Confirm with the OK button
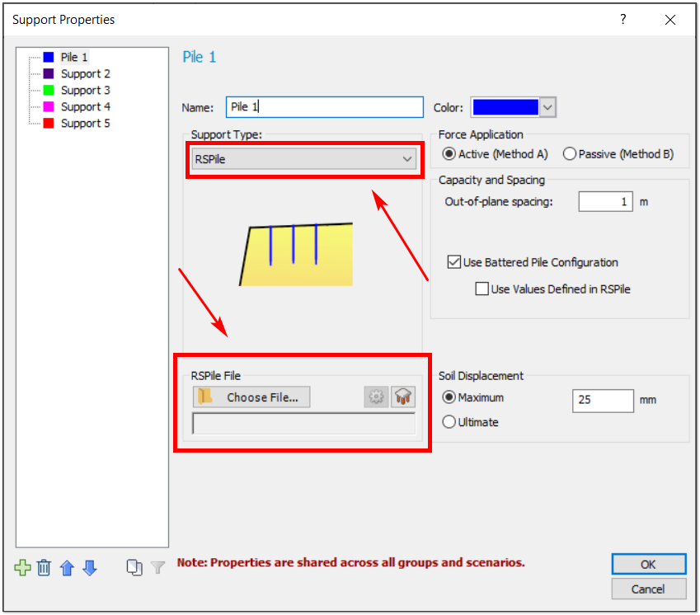This screenshot has width=700, height=615. tap(649, 564)
